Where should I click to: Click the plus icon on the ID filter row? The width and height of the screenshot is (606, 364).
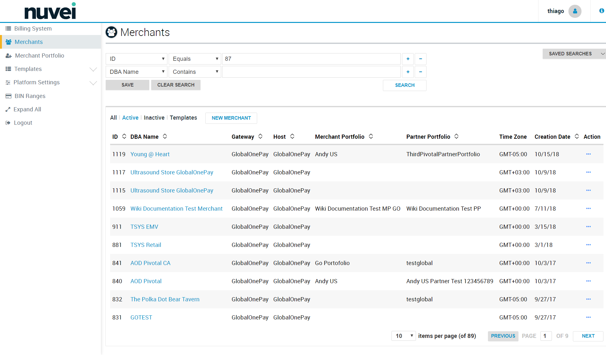coord(408,59)
